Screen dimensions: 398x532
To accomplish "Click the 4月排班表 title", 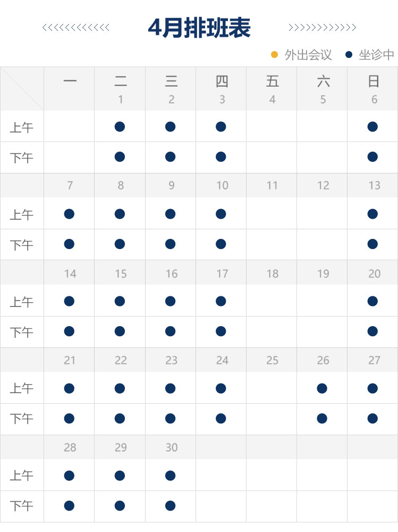I will pos(199,28).
